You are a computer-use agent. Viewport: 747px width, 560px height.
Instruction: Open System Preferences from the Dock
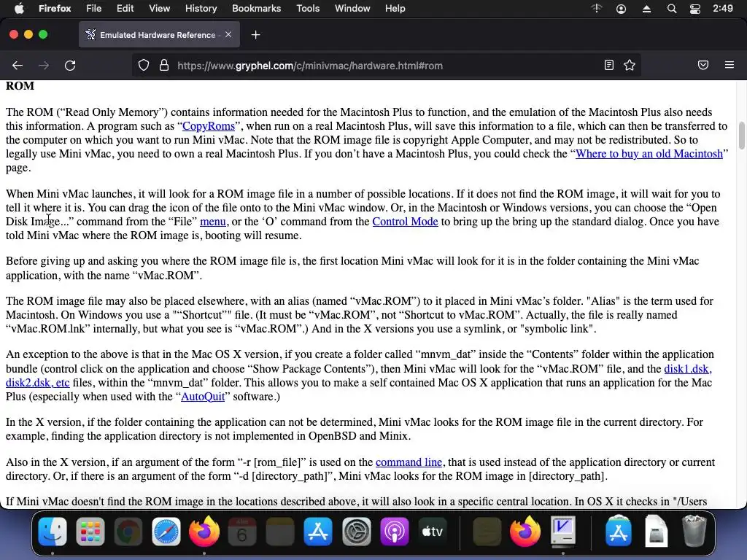pyautogui.click(x=356, y=532)
